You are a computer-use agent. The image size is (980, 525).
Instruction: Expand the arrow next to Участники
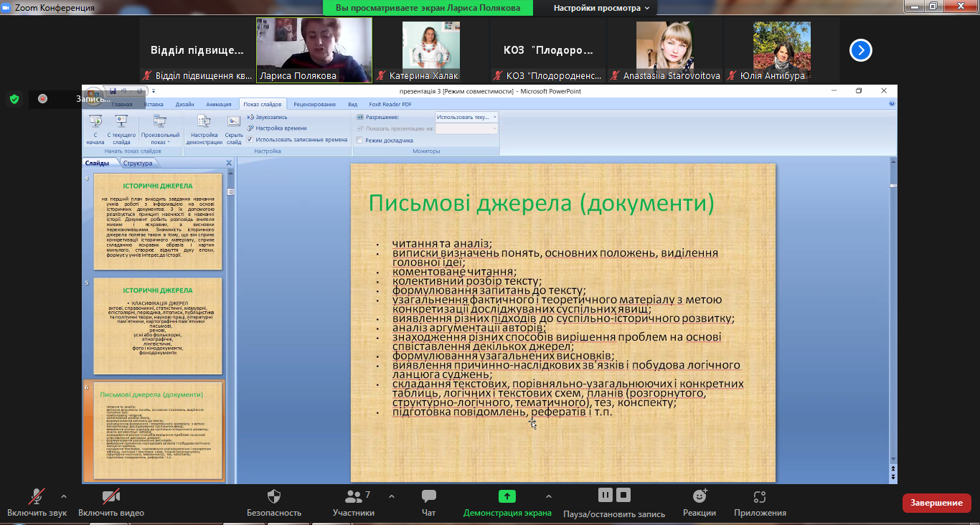click(x=391, y=496)
